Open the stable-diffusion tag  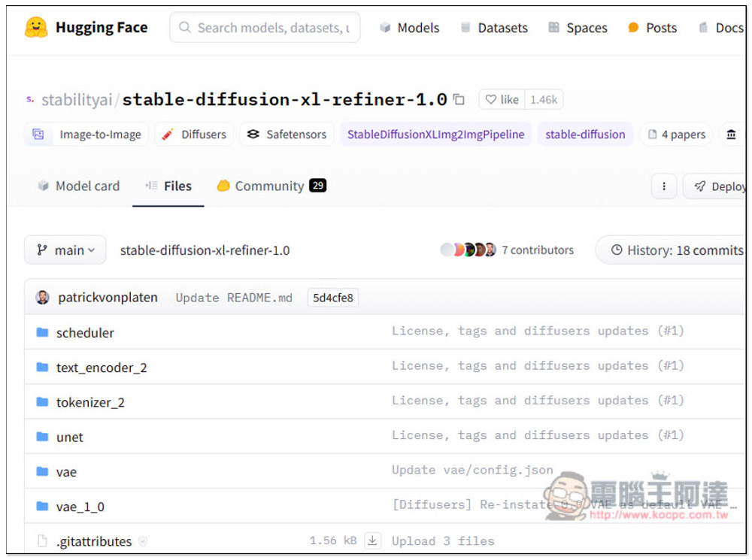[585, 135]
